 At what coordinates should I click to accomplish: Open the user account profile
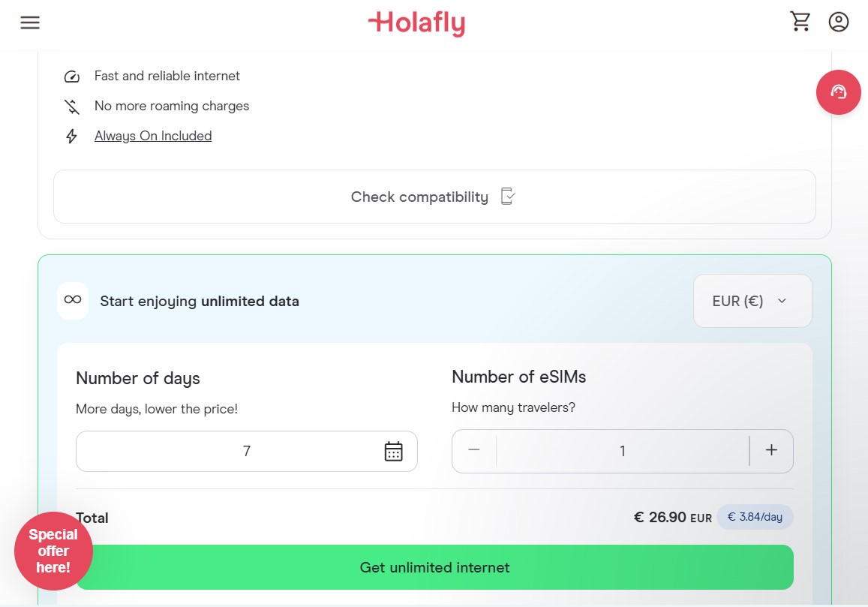pyautogui.click(x=838, y=22)
